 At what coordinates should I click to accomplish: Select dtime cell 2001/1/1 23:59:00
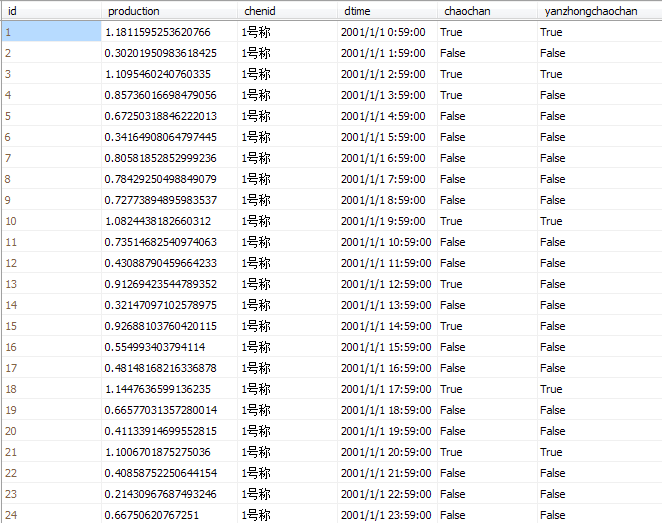click(x=386, y=515)
